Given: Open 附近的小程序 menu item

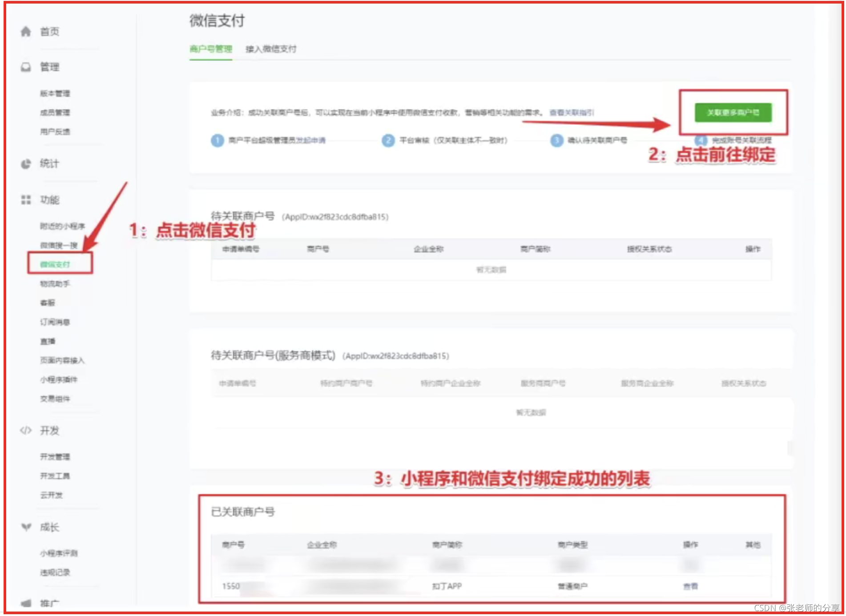Looking at the screenshot, I should (x=62, y=226).
